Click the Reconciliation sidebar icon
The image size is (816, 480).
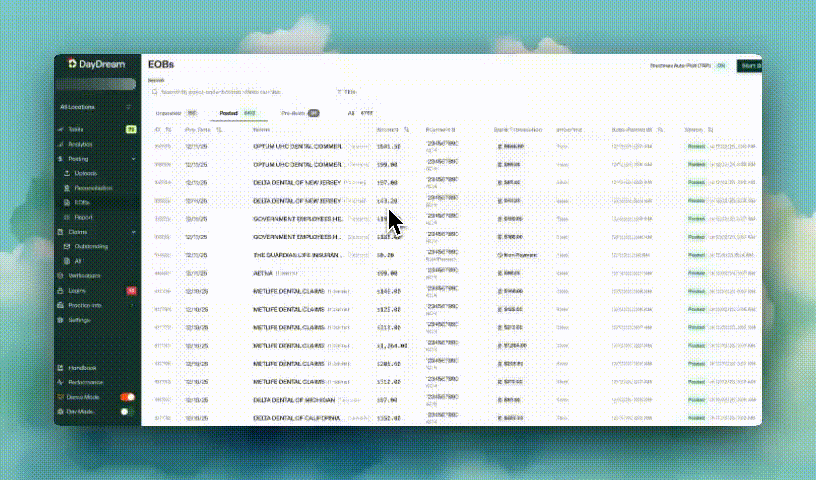pyautogui.click(x=67, y=188)
